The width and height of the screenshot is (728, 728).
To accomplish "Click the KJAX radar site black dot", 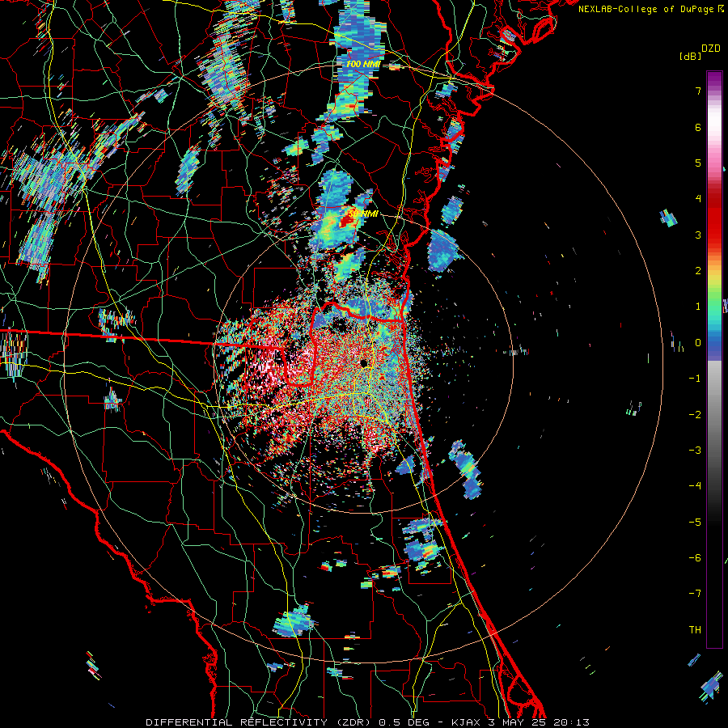I will click(364, 363).
